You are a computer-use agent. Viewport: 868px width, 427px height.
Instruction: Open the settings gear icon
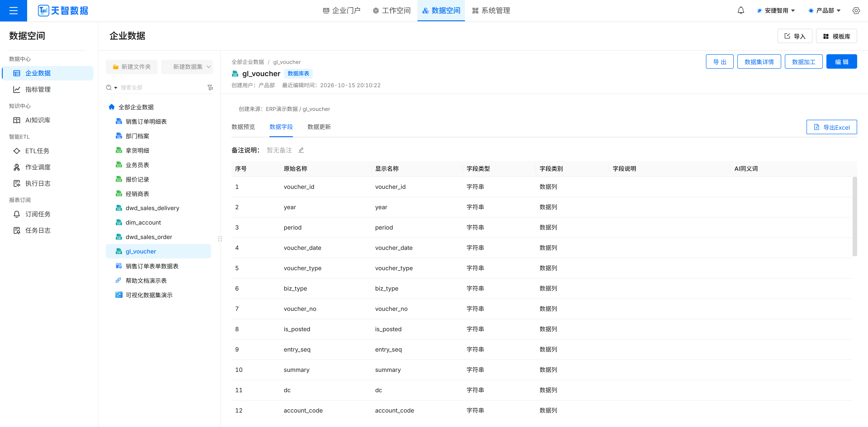tap(856, 10)
